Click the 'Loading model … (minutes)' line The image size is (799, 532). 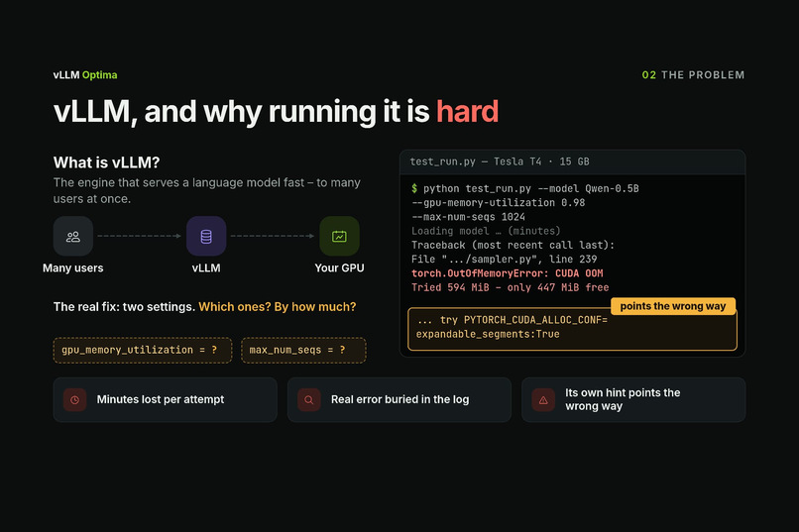(x=486, y=231)
